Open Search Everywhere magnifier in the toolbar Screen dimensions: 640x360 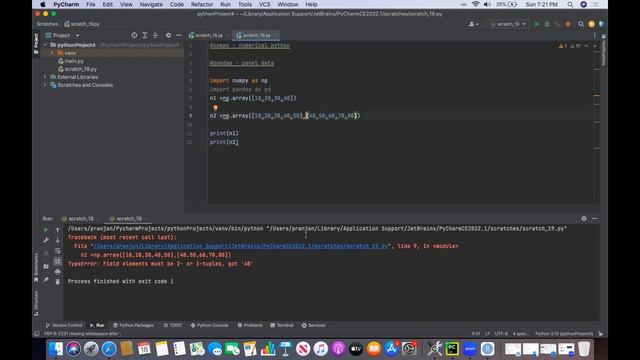coord(580,24)
